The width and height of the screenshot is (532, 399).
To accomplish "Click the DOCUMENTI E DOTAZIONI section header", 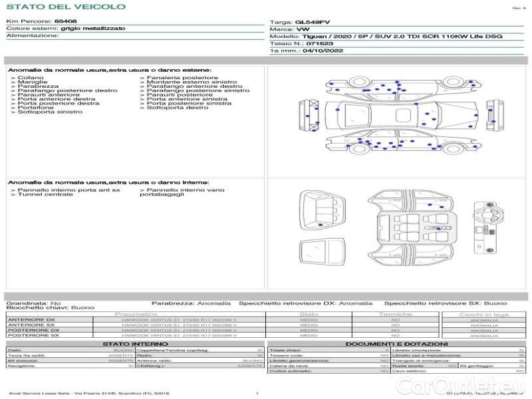I will pos(396,344).
